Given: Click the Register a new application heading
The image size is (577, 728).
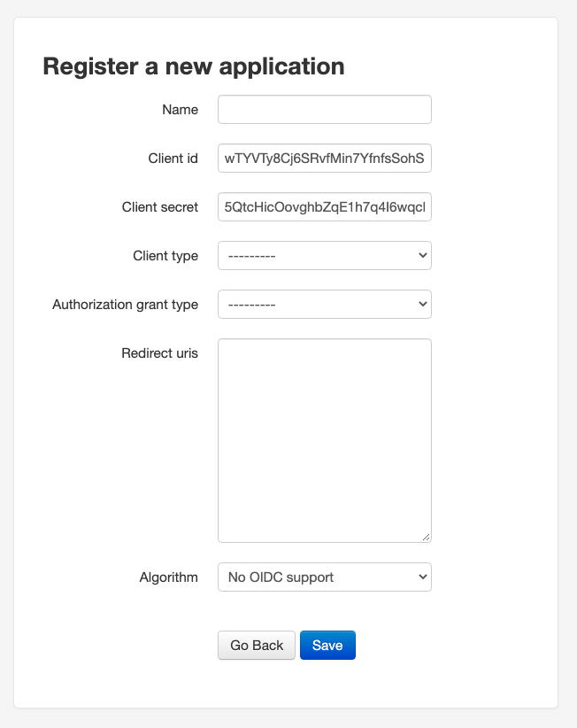Looking at the screenshot, I should 194,66.
